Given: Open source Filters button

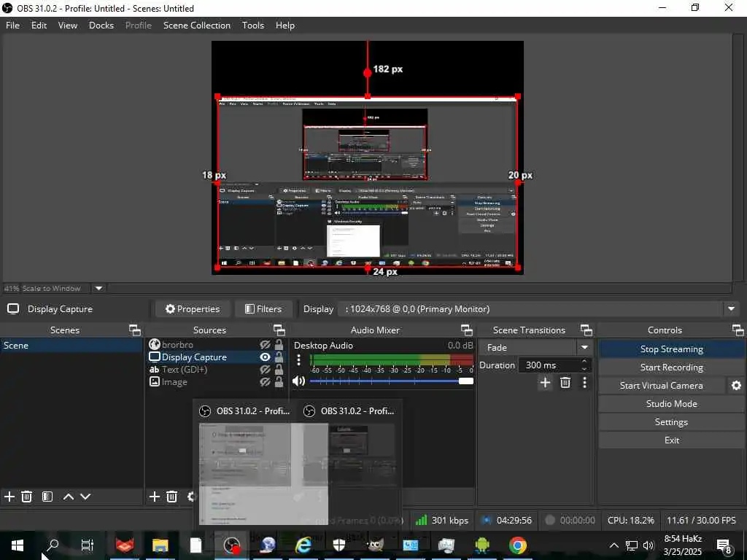Looking at the screenshot, I should point(263,309).
